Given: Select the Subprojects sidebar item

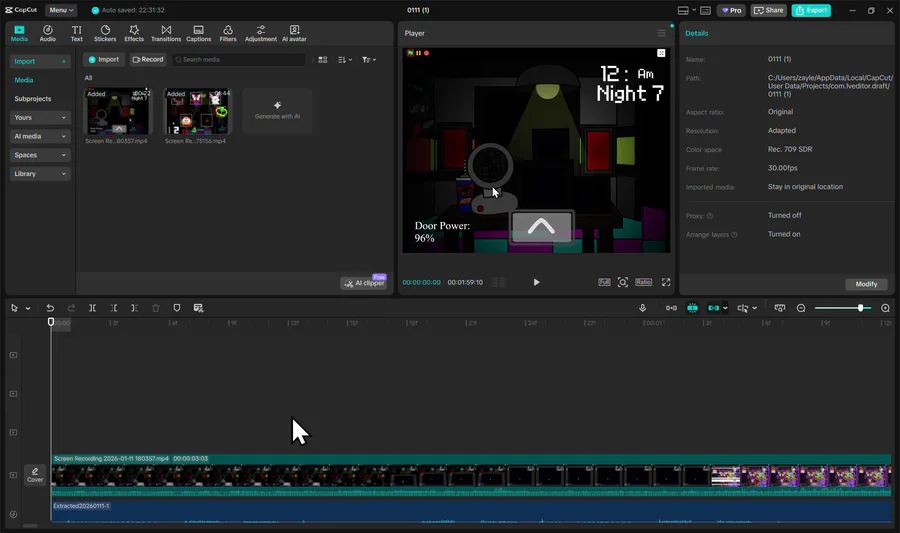Looking at the screenshot, I should coord(33,99).
